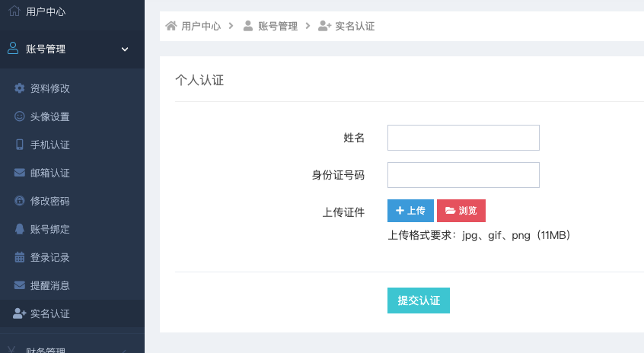Click the envelope icon next to 邮箱认证

click(x=19, y=173)
